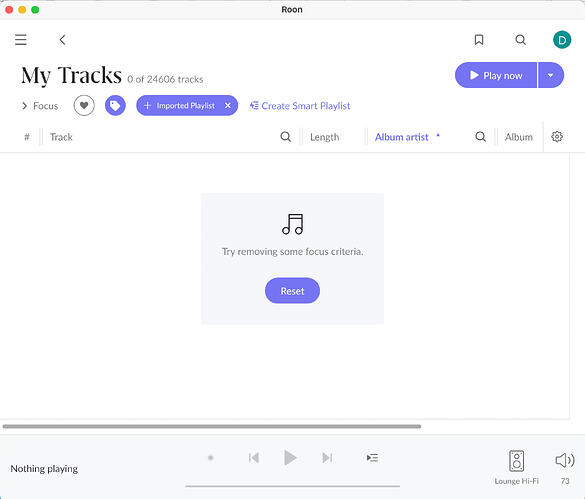The width and height of the screenshot is (585, 499).
Task: Select the Lounge Hi-Fi zone speaker icon
Action: 517,461
